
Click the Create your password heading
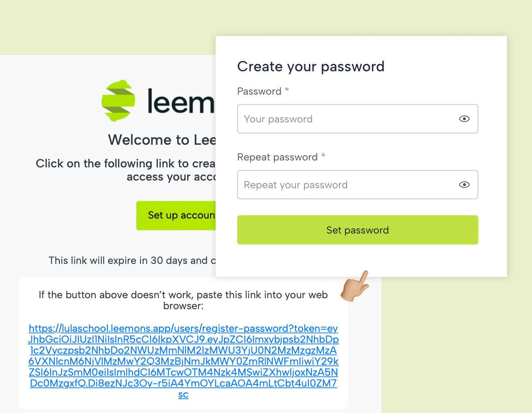click(x=311, y=67)
